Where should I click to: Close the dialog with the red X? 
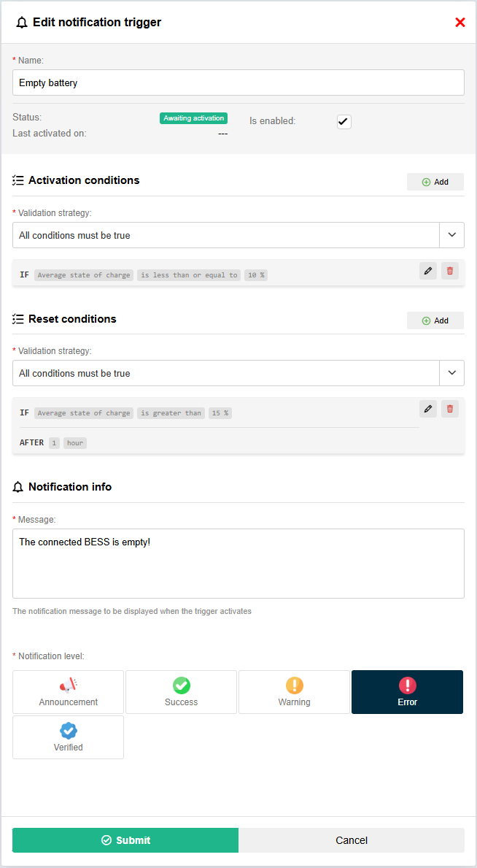[x=460, y=23]
